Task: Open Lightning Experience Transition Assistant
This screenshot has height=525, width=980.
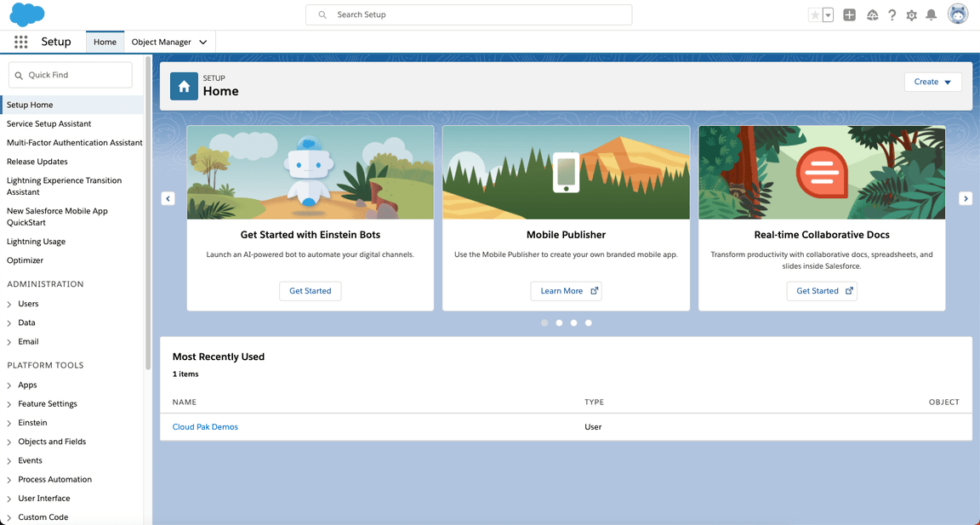Action: coord(64,186)
